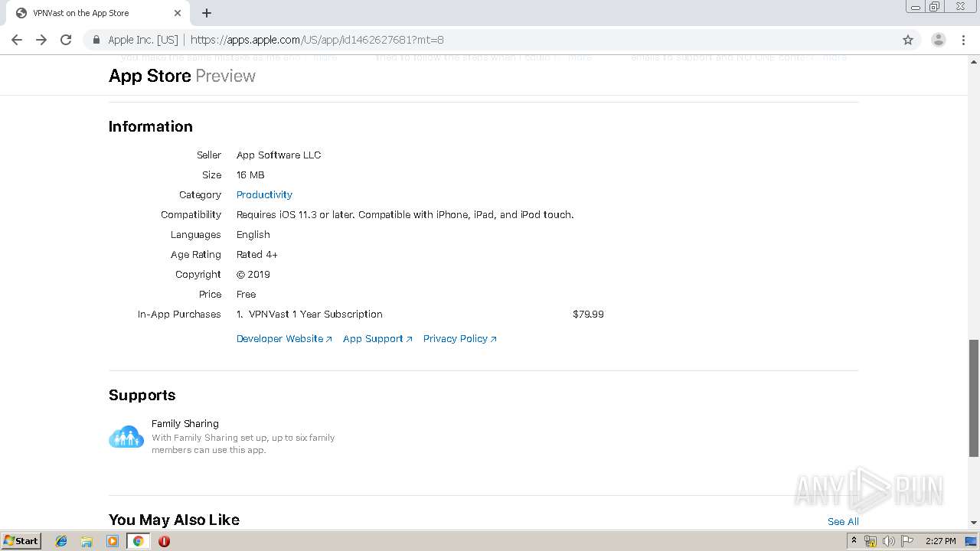Viewport: 980px width, 551px height.
Task: Select the Family Sharing heading text
Action: pos(185,423)
